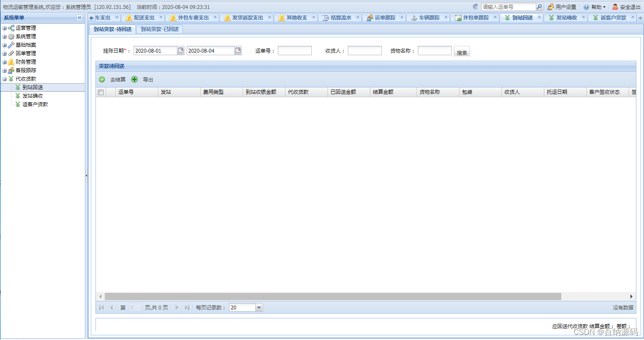Click the green check icon beside 去结算
644x340 pixels.
pos(102,79)
